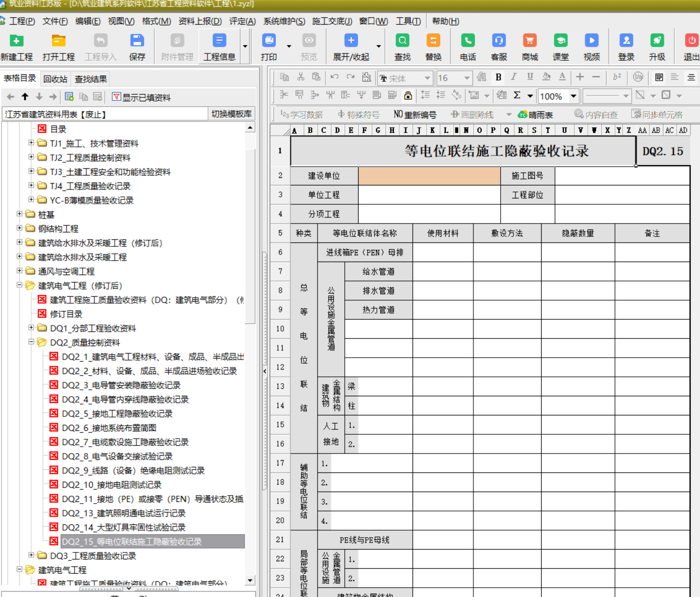The image size is (700, 597).
Task: Click the up arrow in tree toolbar
Action: pos(25,97)
